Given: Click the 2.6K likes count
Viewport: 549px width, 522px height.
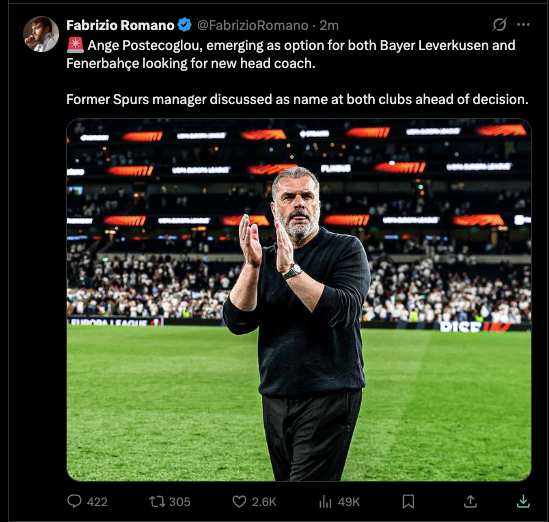Looking at the screenshot, I should (264, 502).
